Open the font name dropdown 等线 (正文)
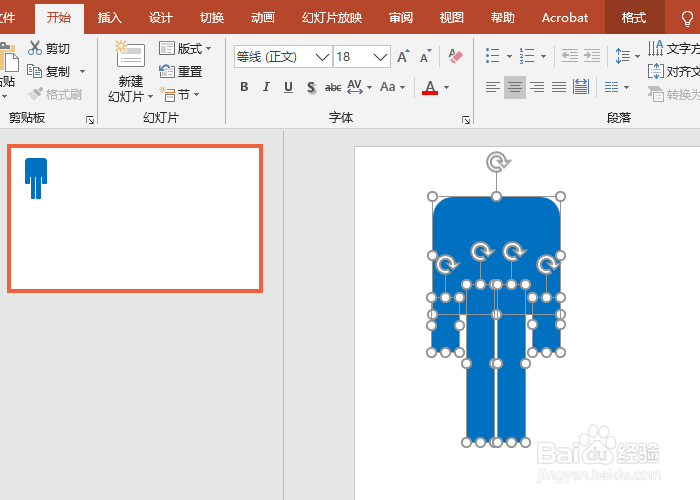This screenshot has height=500, width=700. tap(322, 57)
